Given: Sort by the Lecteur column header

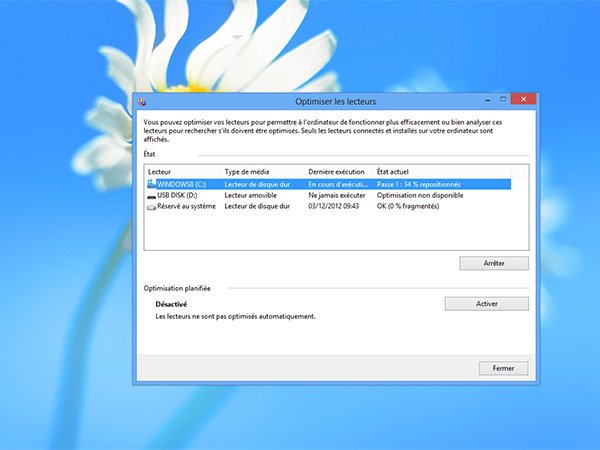Looking at the screenshot, I should point(183,172).
